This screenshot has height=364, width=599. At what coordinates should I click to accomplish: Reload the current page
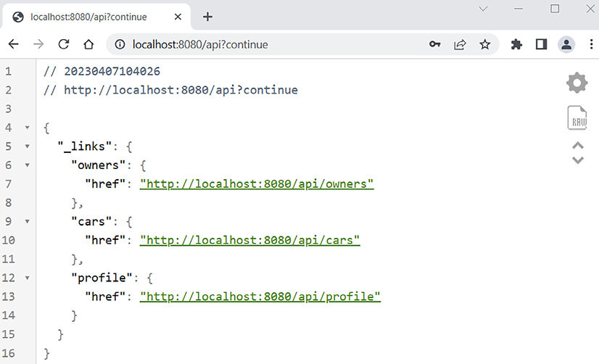click(64, 44)
